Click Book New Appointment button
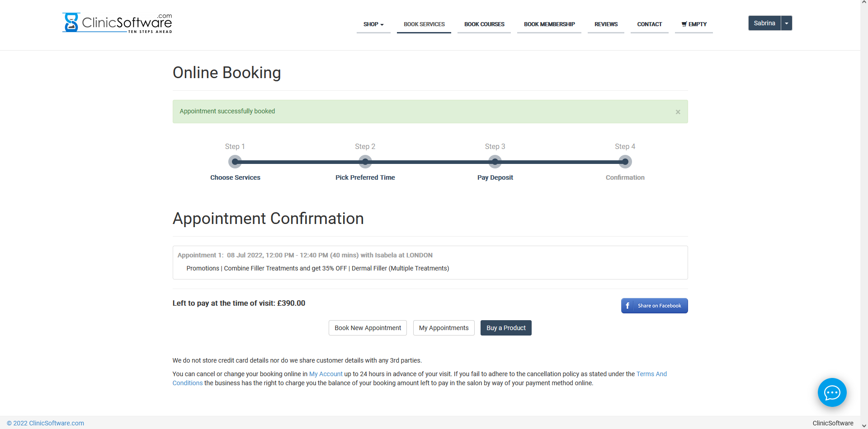Image resolution: width=868 pixels, height=429 pixels. coord(368,328)
